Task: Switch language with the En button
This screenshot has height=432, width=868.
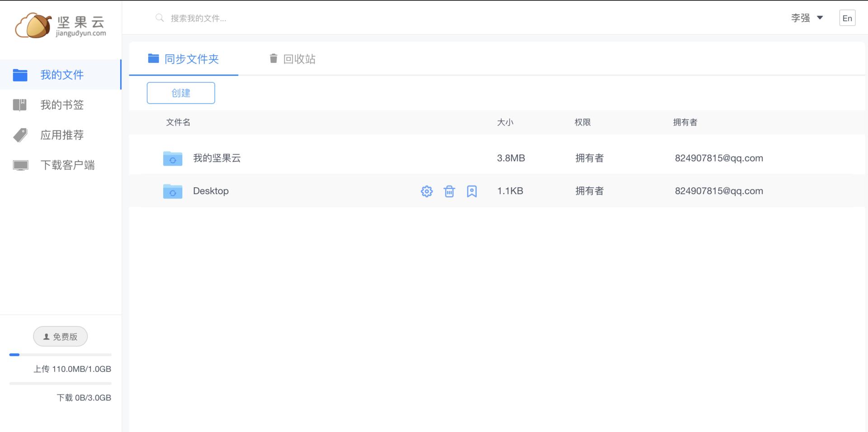Action: tap(847, 18)
